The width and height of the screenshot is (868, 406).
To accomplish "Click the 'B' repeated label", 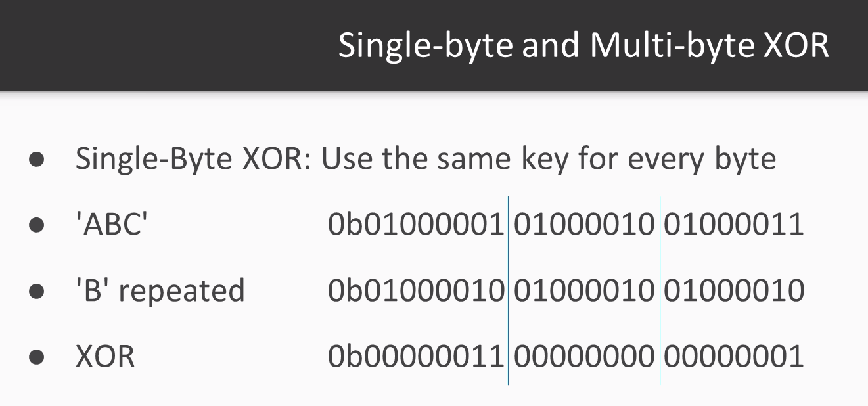I will pos(160,290).
